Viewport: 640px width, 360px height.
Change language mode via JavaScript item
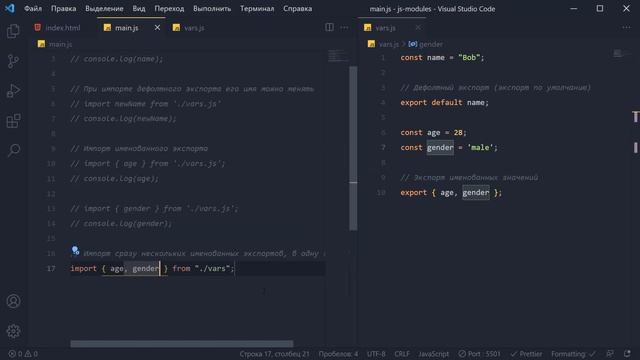pyautogui.click(x=433, y=354)
